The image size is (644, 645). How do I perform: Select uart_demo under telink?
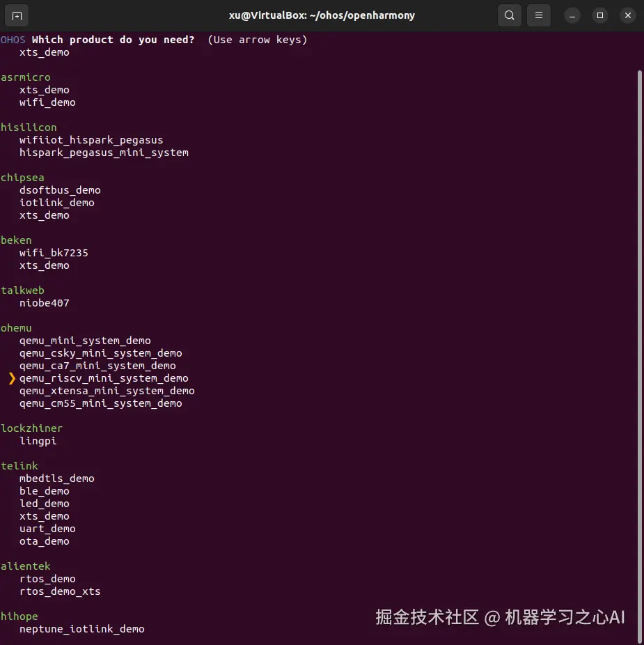[47, 529]
